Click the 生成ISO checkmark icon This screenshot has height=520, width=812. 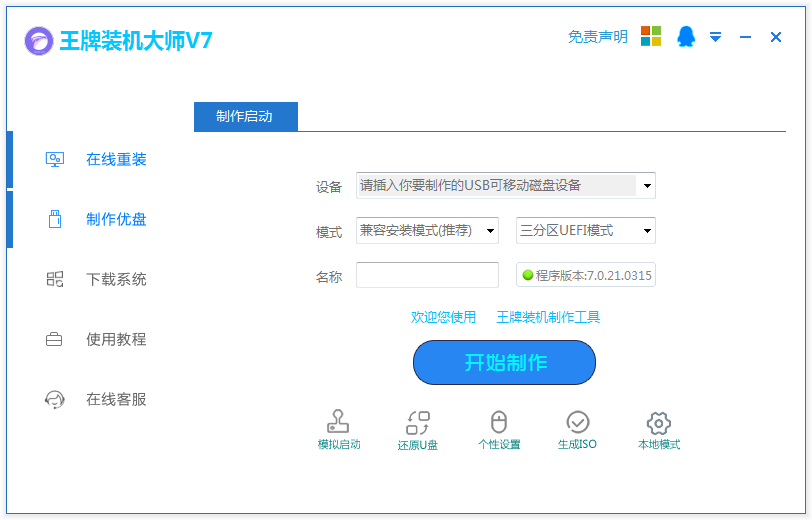click(577, 422)
